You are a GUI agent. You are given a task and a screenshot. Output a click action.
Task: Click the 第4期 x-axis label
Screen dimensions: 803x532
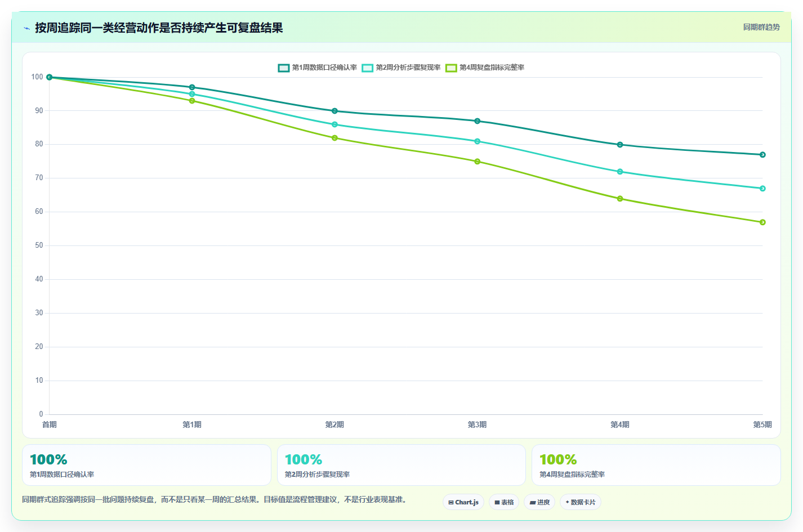620,424
